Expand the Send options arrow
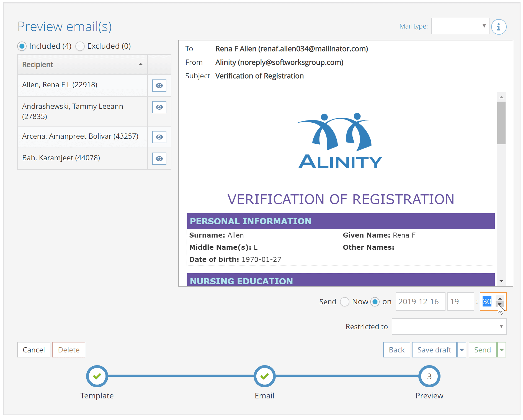The height and width of the screenshot is (420, 523). point(502,350)
